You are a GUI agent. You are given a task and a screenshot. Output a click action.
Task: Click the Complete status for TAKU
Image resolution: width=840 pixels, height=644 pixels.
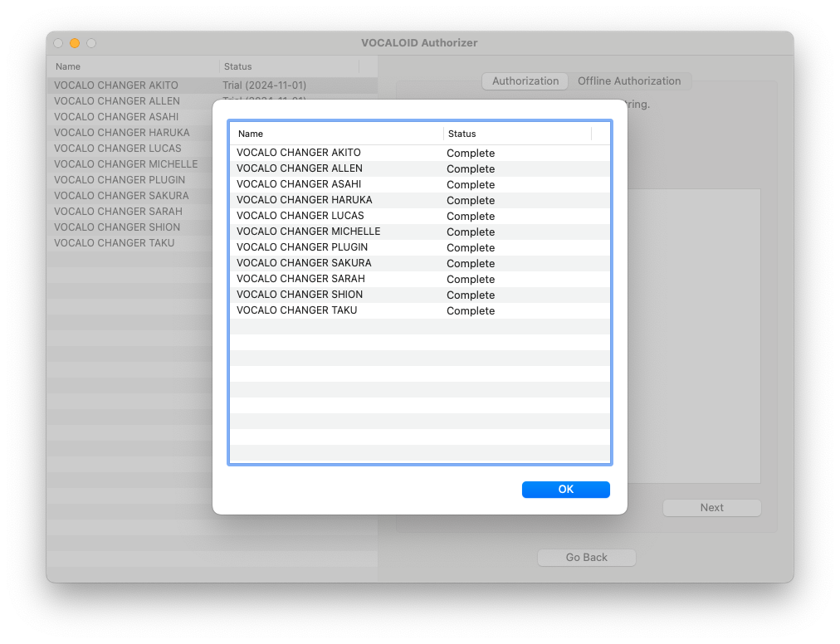click(471, 310)
